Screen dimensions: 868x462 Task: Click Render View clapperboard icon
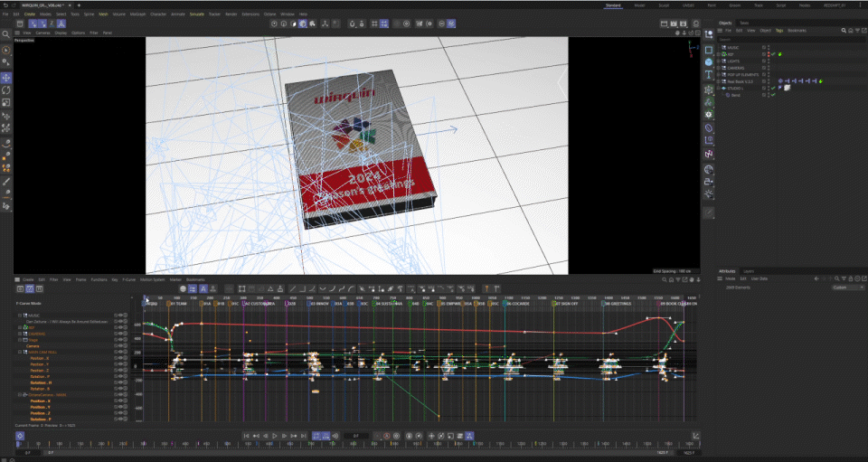tap(664, 24)
